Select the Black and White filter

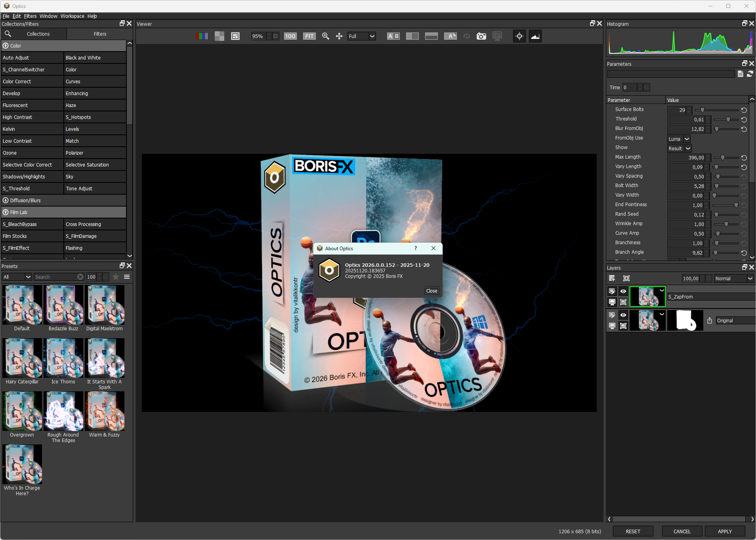(x=95, y=57)
